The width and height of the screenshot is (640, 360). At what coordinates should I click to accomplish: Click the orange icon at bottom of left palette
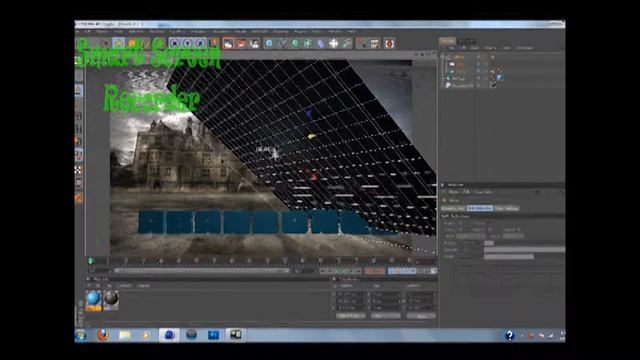[x=78, y=198]
